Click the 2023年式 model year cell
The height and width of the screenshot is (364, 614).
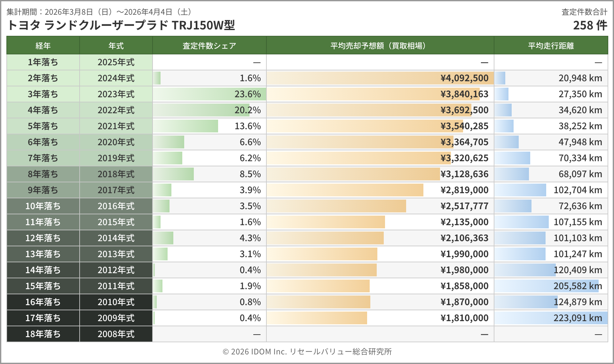(116, 94)
